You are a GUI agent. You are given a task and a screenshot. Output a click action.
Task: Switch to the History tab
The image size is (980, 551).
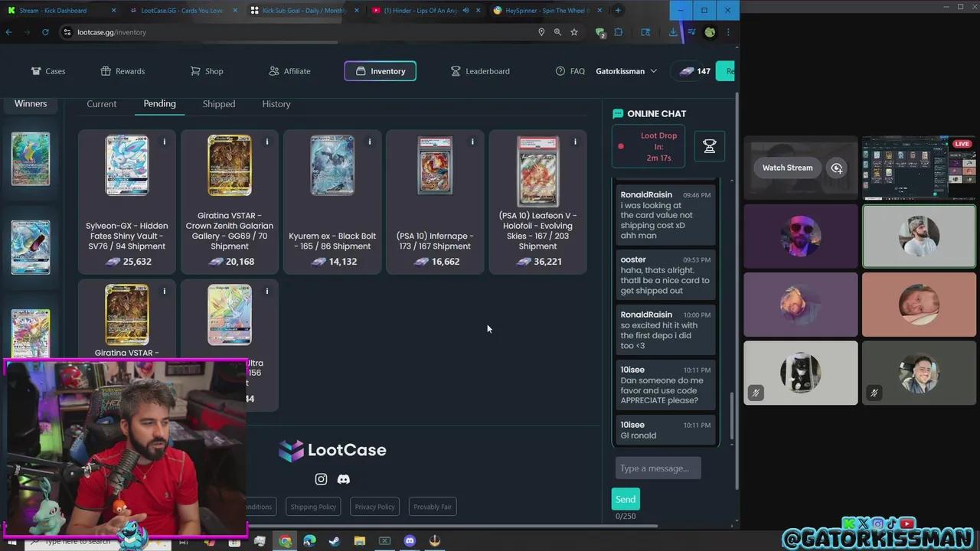click(x=276, y=104)
